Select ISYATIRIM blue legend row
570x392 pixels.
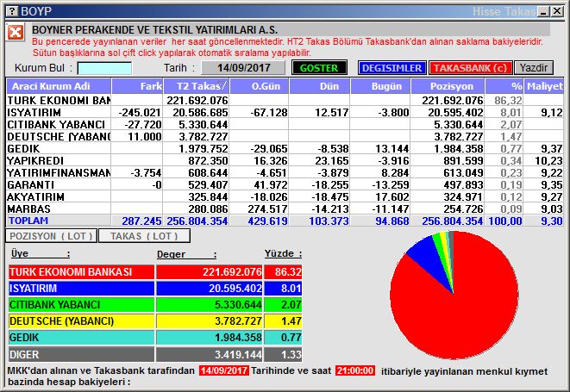click(155, 289)
